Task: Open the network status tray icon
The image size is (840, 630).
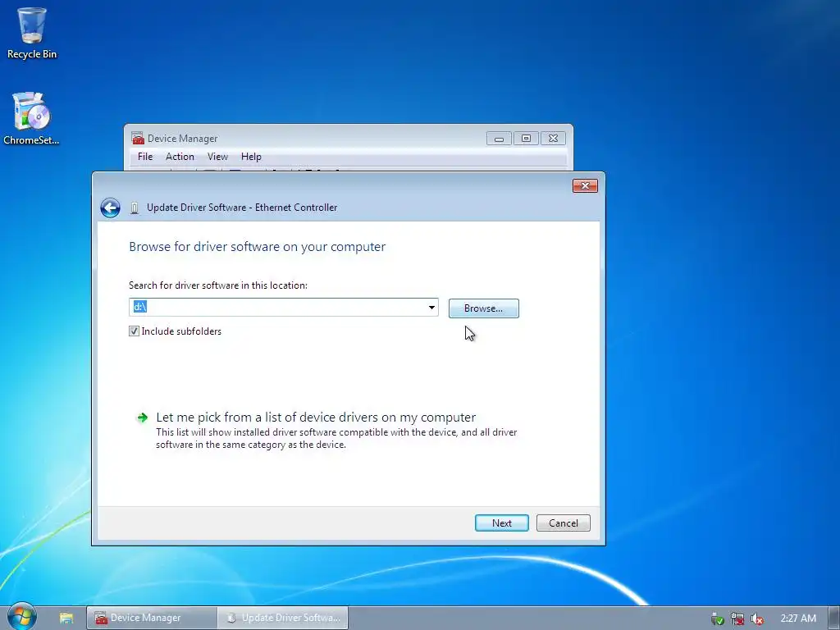Action: 737,619
